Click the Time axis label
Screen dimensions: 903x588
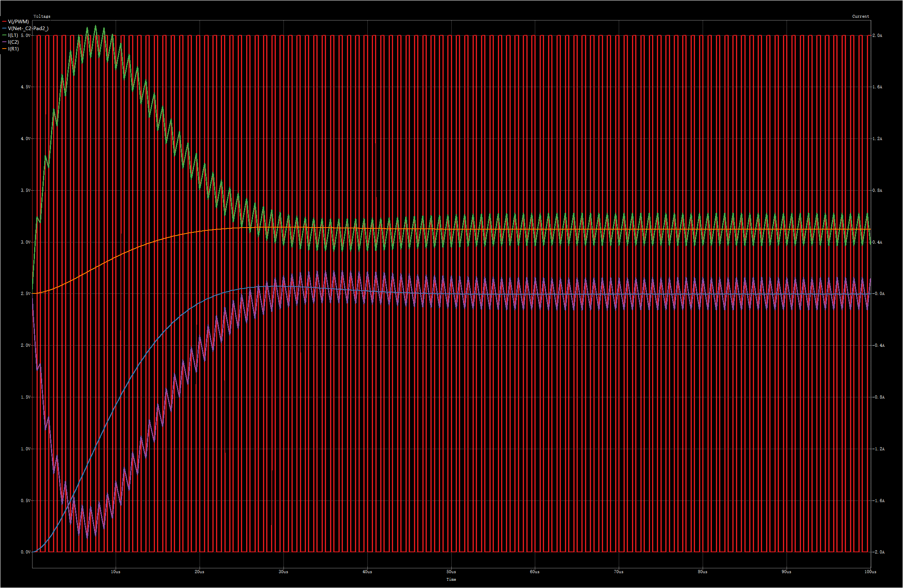451,580
